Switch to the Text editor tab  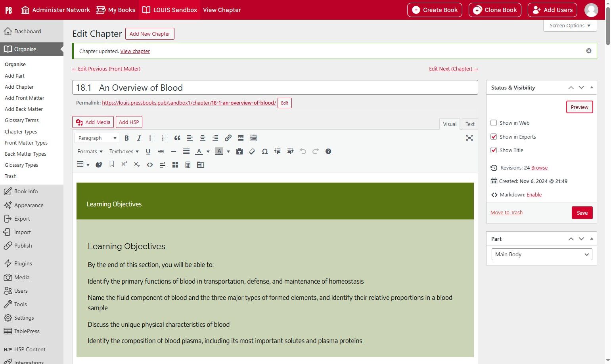[470, 124]
